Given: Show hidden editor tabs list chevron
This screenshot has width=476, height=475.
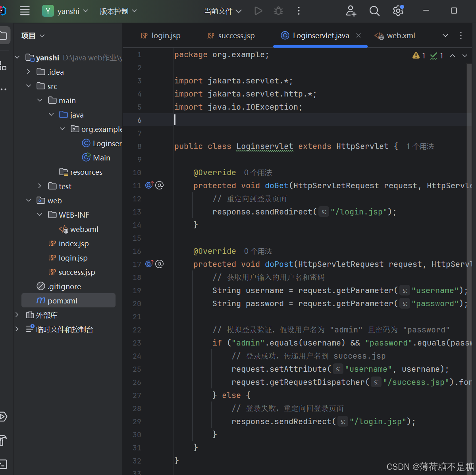Looking at the screenshot, I should click(445, 35).
